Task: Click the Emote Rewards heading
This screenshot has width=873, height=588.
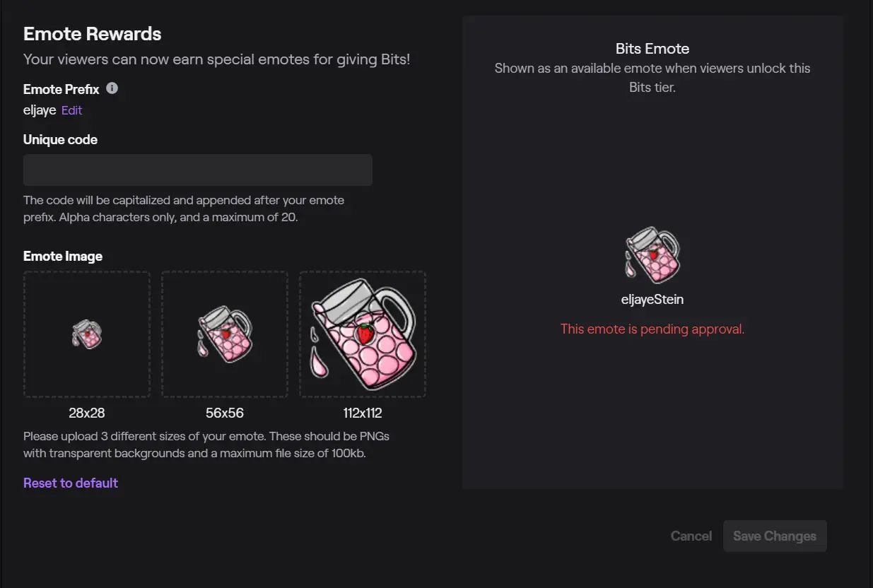Action: tap(93, 34)
